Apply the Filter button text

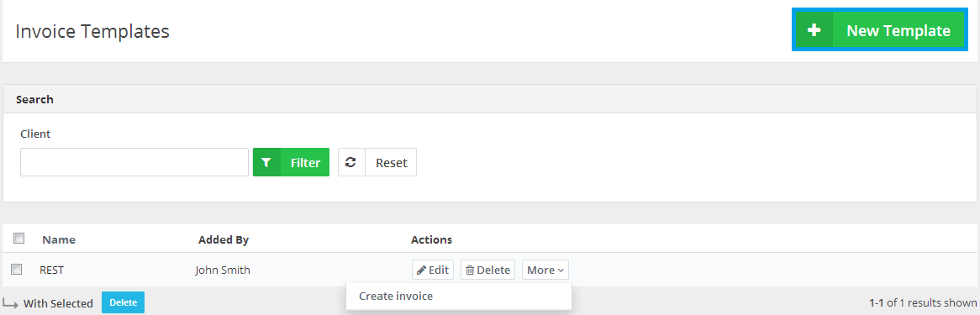click(x=305, y=162)
